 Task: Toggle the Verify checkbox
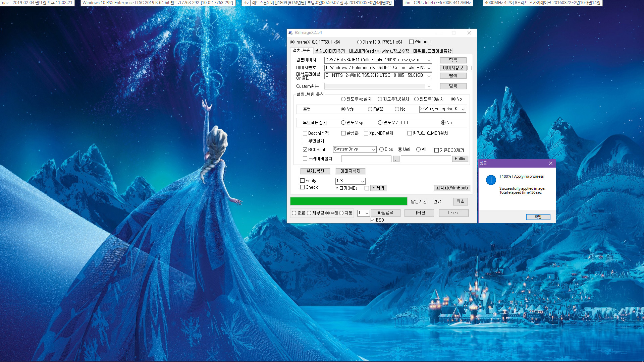tap(302, 181)
